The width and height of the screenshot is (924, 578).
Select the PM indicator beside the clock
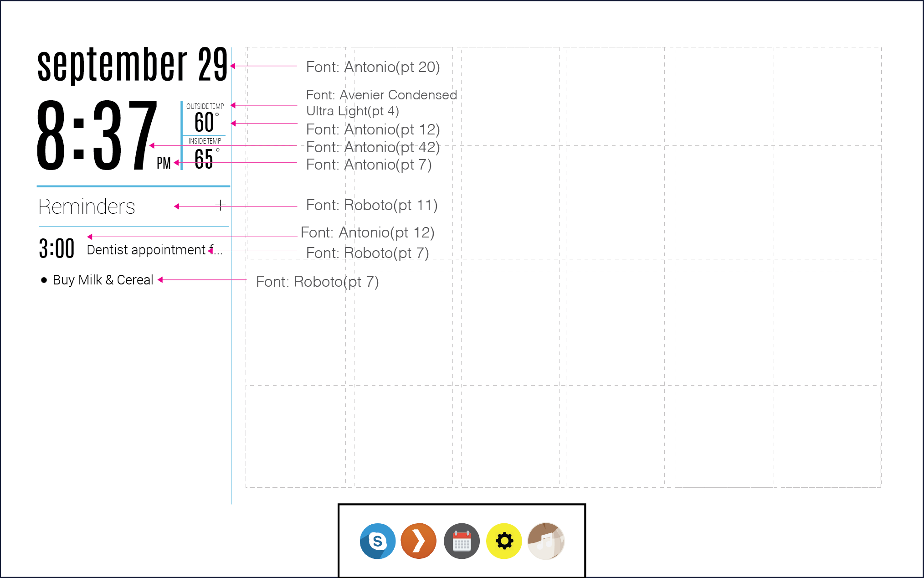click(x=163, y=163)
